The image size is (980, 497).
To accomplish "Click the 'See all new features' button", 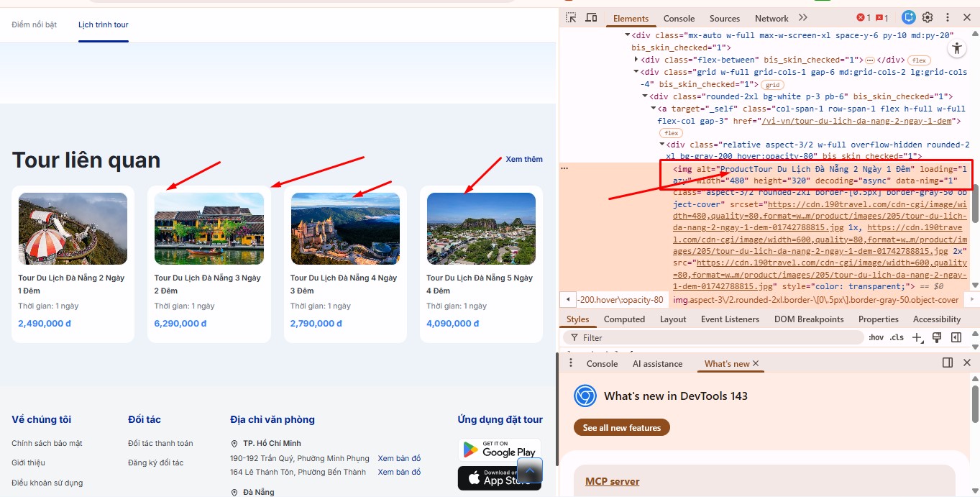I will [621, 428].
